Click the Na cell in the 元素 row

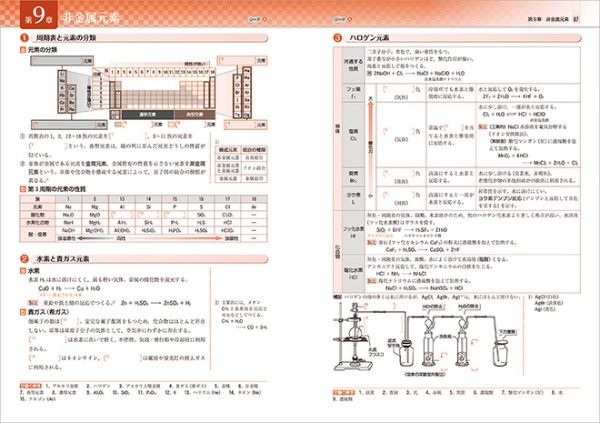point(68,207)
